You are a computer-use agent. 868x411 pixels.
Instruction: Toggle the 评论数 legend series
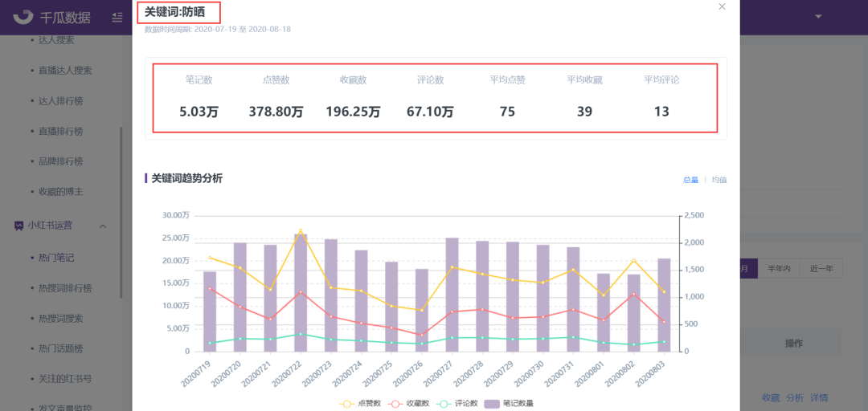click(x=457, y=403)
